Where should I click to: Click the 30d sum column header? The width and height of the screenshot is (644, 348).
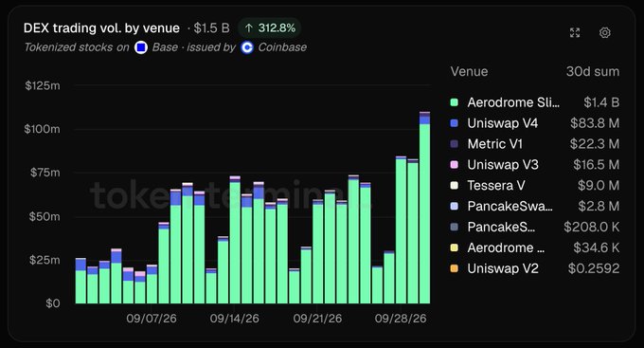593,71
